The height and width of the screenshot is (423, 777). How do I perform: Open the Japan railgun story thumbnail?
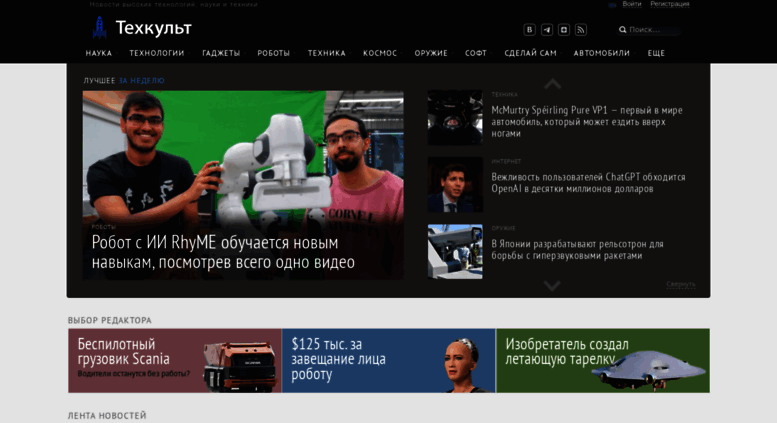(x=455, y=252)
